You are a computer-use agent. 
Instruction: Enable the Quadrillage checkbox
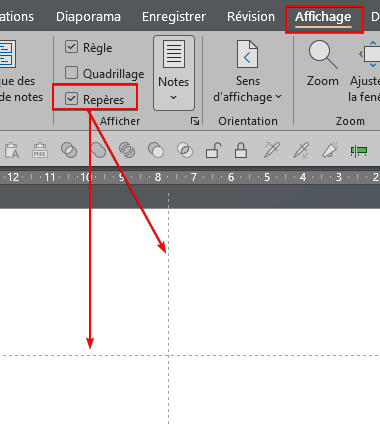pyautogui.click(x=71, y=73)
